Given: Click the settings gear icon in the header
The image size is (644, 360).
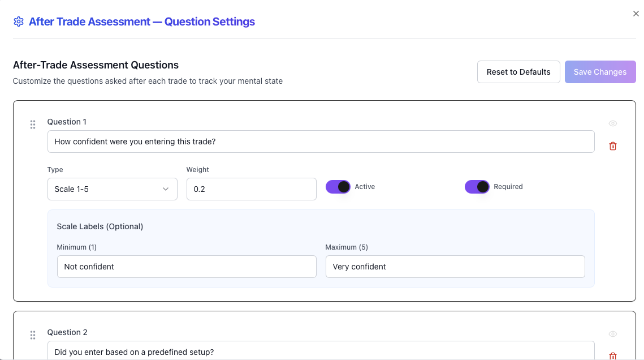Looking at the screenshot, I should click(x=18, y=21).
